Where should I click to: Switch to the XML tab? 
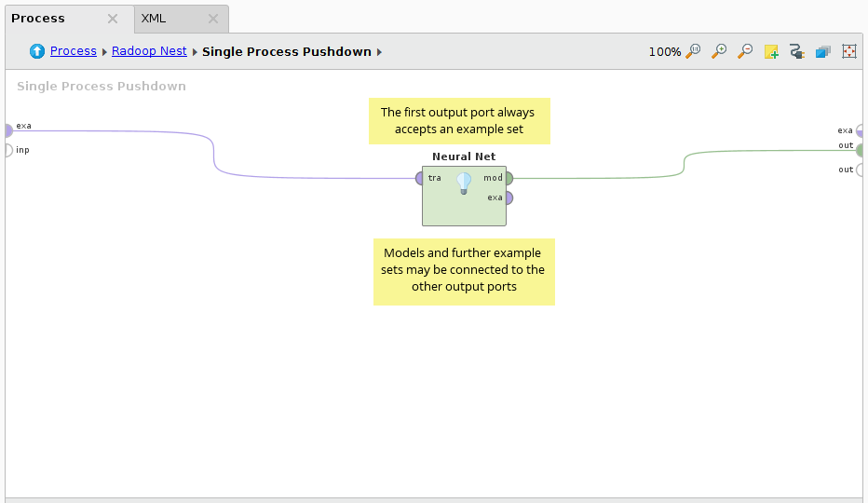[x=155, y=19]
